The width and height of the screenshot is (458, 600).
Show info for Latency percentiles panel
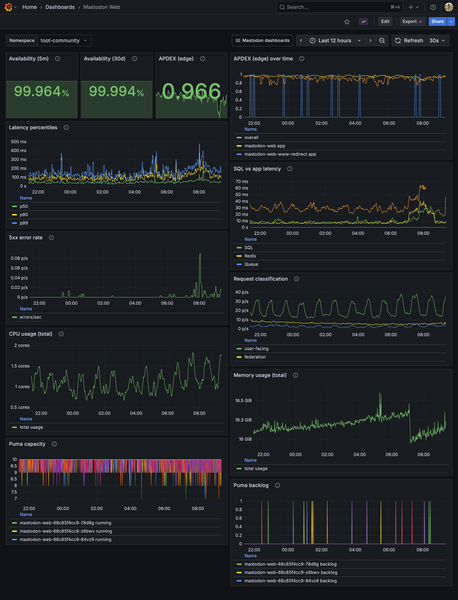[66, 127]
